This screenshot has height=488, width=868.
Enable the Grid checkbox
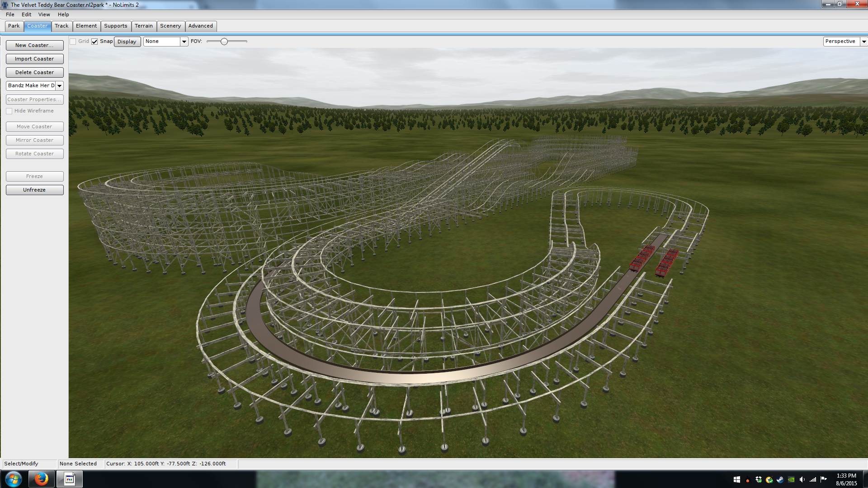pos(73,42)
